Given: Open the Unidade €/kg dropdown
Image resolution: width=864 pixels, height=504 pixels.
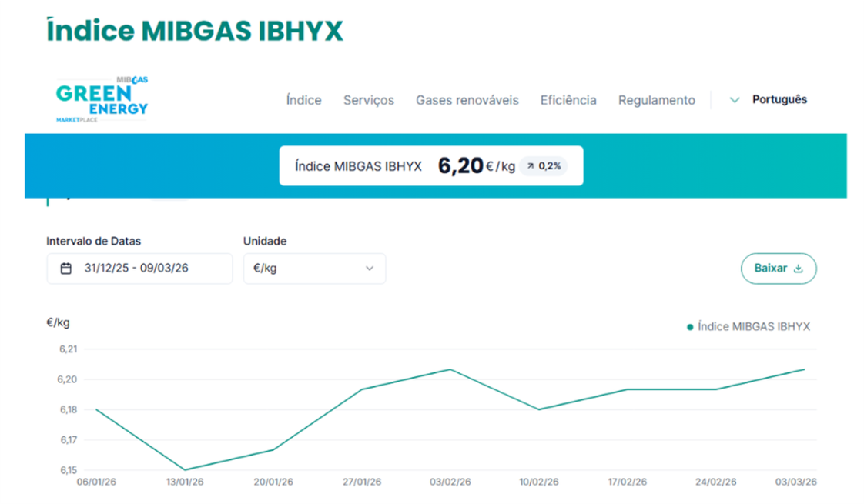Looking at the screenshot, I should click(x=314, y=269).
